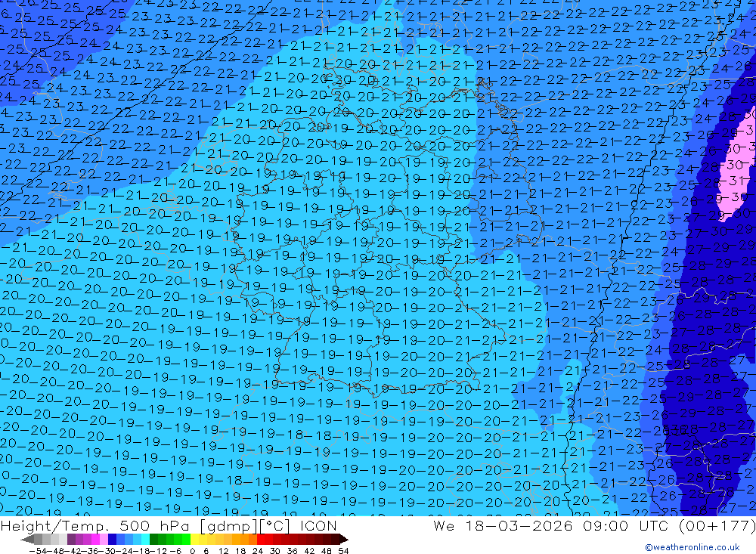Click the '[gdmp]' unit label in the title
This screenshot has width=756, height=554.
pyautogui.click(x=228, y=527)
